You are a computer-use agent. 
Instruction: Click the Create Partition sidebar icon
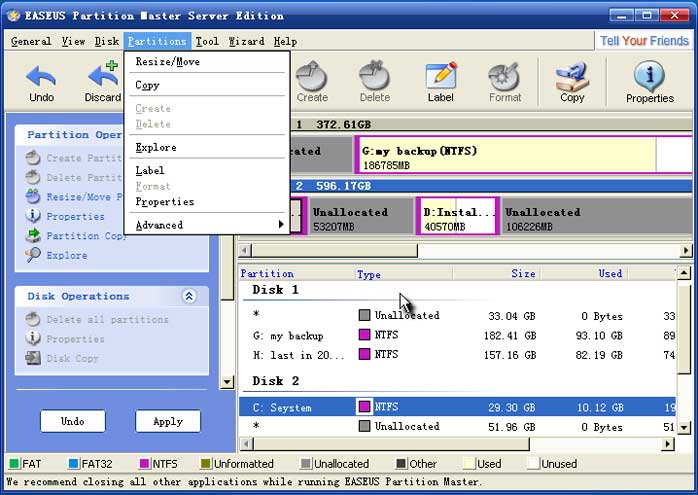33,158
